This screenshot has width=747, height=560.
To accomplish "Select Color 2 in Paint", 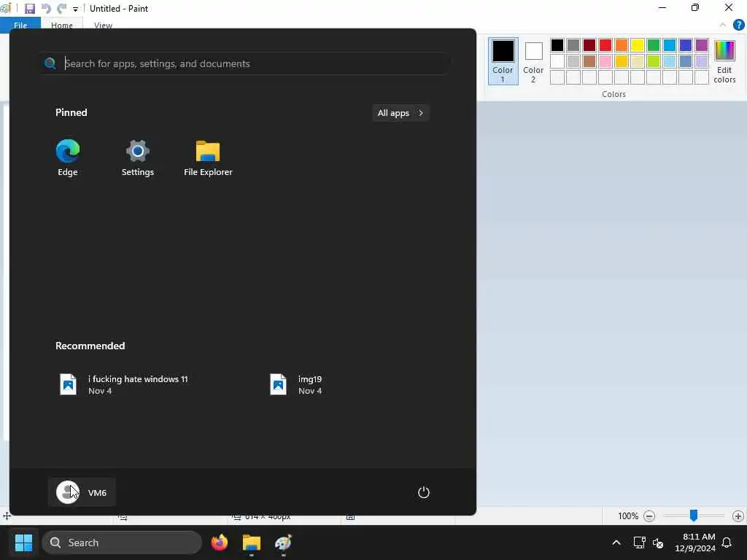I will click(533, 61).
